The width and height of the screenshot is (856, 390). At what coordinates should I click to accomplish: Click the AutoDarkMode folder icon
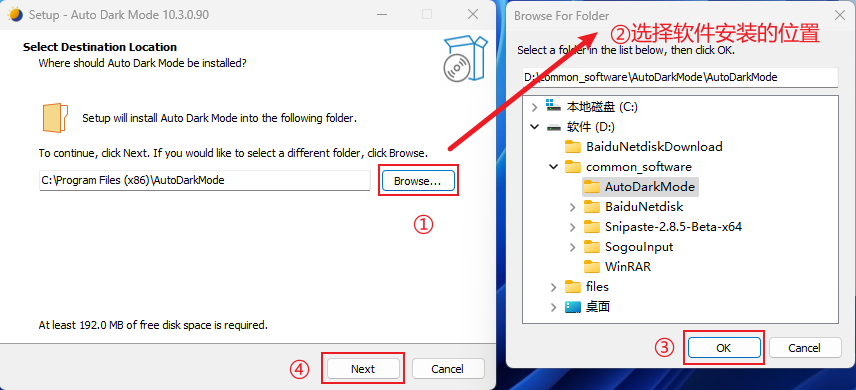(592, 187)
